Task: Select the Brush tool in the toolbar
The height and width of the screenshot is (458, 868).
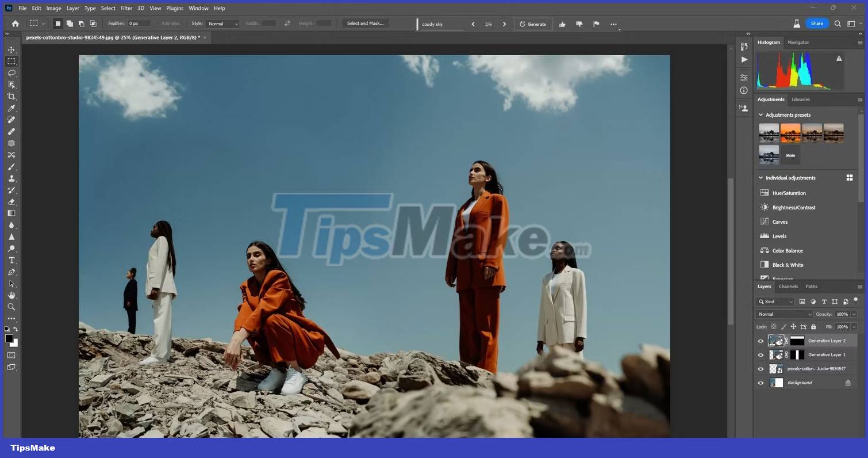Action: (11, 166)
